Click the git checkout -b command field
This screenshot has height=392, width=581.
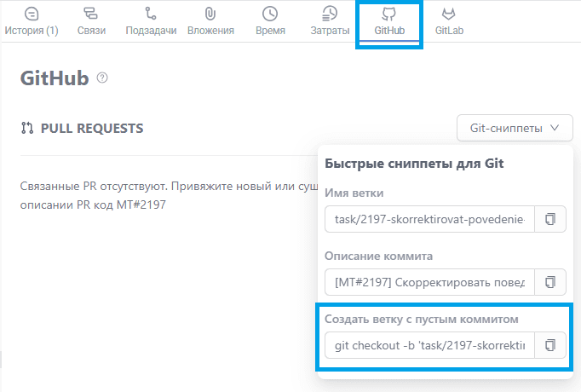coord(429,345)
